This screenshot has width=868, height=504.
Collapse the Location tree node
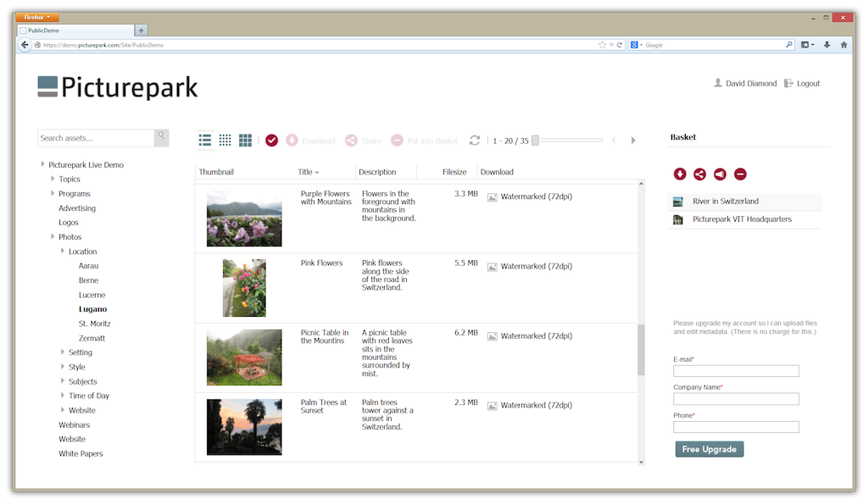click(63, 251)
